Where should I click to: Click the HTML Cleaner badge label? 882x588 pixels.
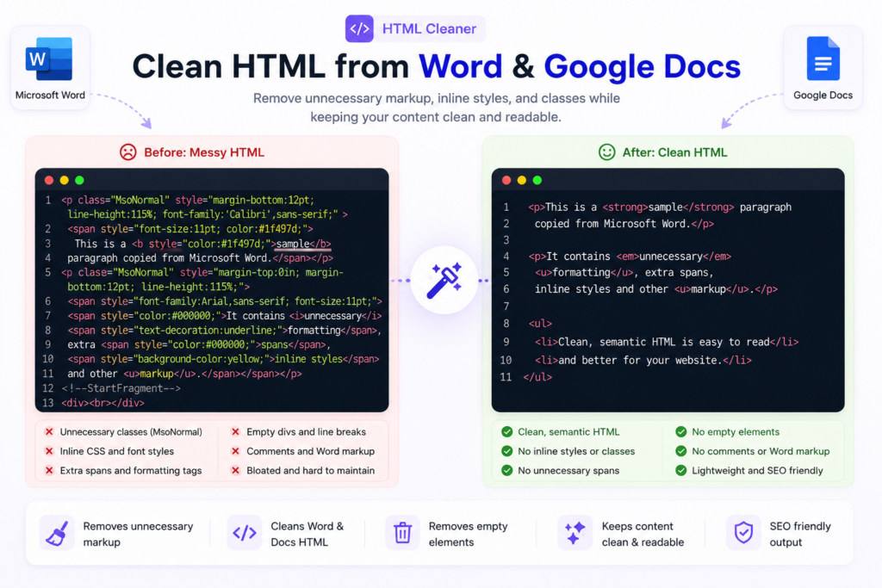pyautogui.click(x=429, y=28)
